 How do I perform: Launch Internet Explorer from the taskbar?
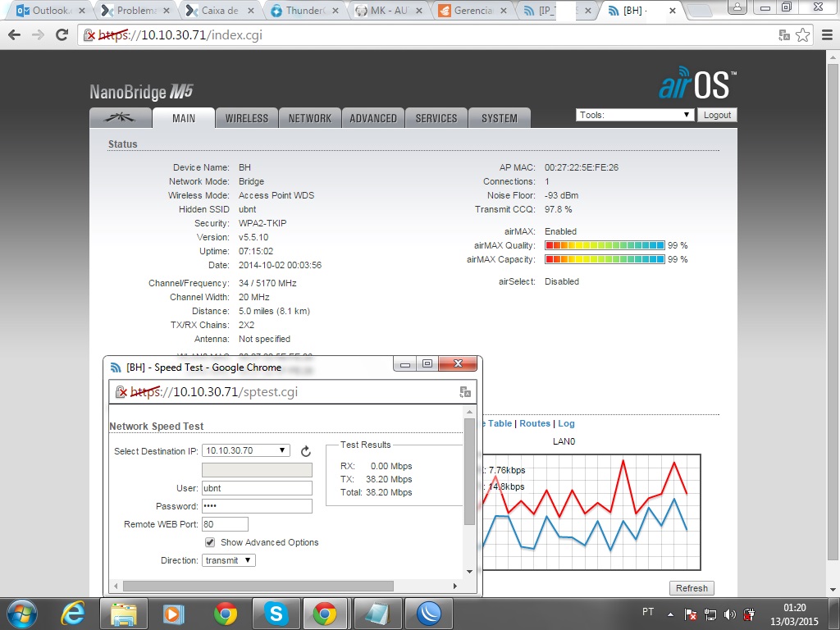pyautogui.click(x=73, y=614)
